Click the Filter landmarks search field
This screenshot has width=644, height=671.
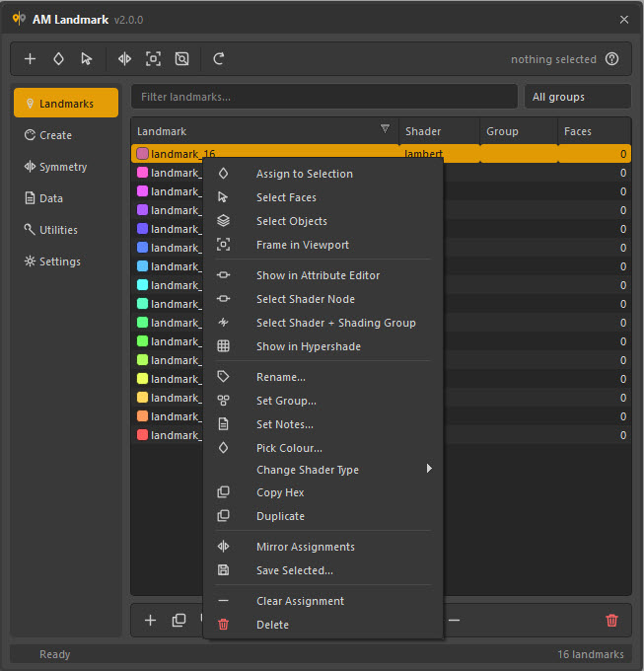coord(324,97)
